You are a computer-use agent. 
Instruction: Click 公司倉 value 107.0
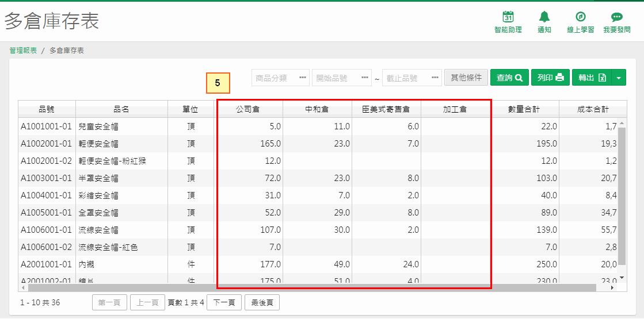(270, 230)
